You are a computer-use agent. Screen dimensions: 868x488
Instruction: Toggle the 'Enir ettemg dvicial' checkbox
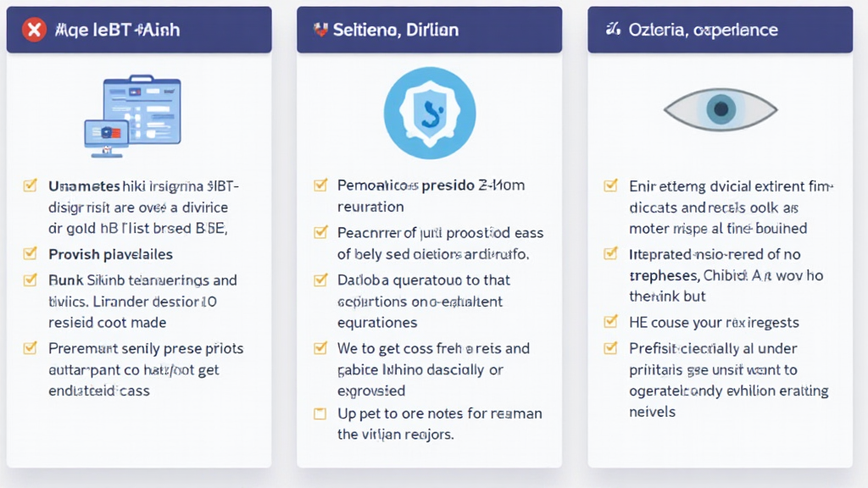(x=610, y=185)
